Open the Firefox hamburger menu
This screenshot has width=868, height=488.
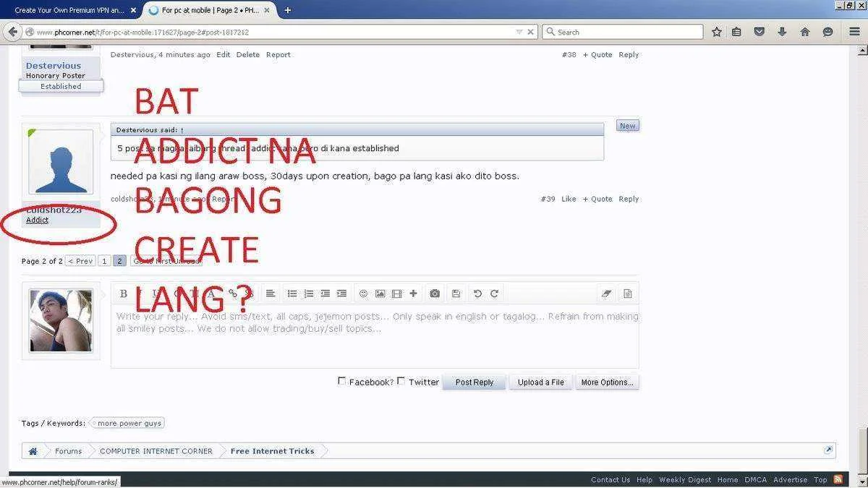click(855, 32)
